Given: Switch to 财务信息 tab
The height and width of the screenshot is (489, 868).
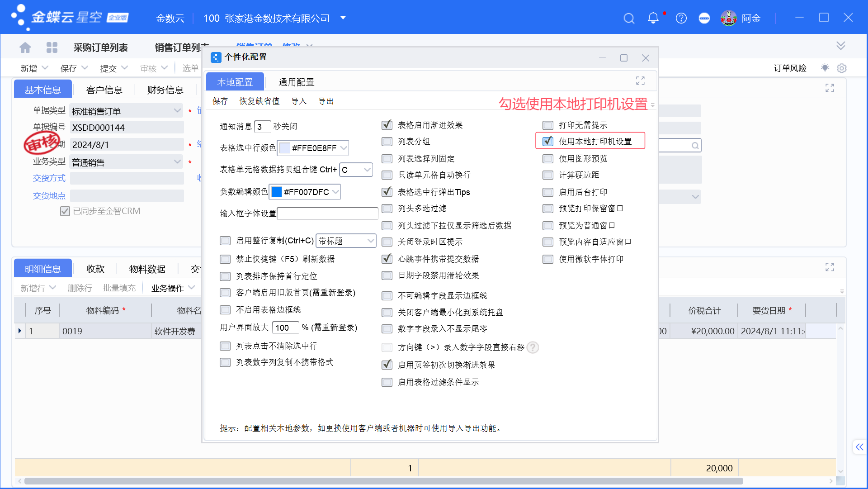Looking at the screenshot, I should pyautogui.click(x=165, y=90).
